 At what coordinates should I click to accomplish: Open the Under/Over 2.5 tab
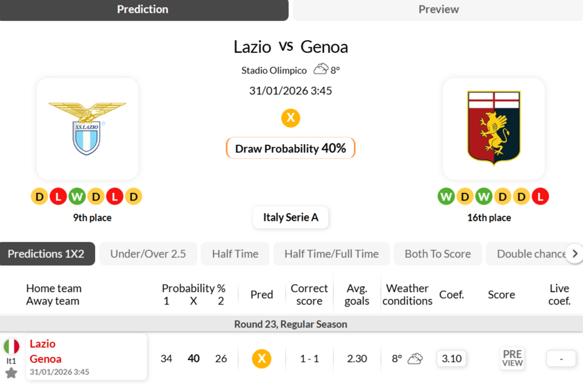pos(148,254)
